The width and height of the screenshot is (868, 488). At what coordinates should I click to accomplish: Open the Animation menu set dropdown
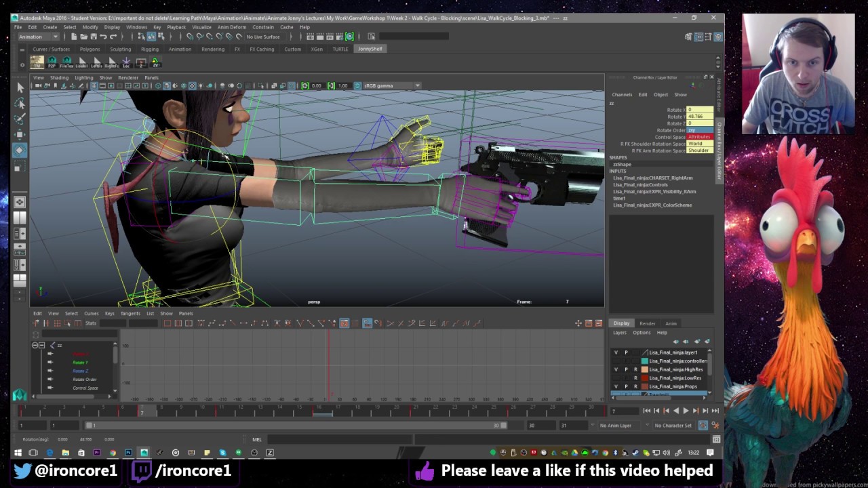coord(40,37)
